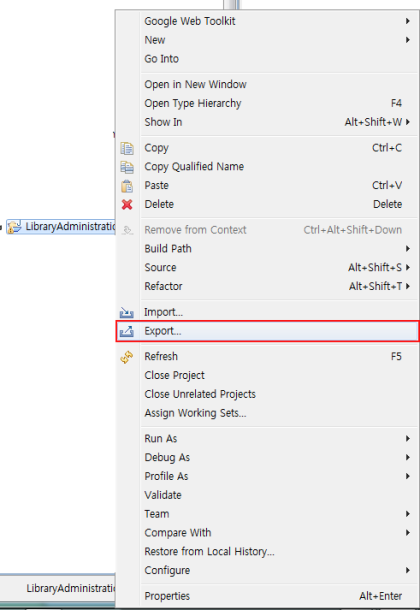Click the LibraryAdministration status bar label
The height and width of the screenshot is (610, 420).
(x=71, y=588)
